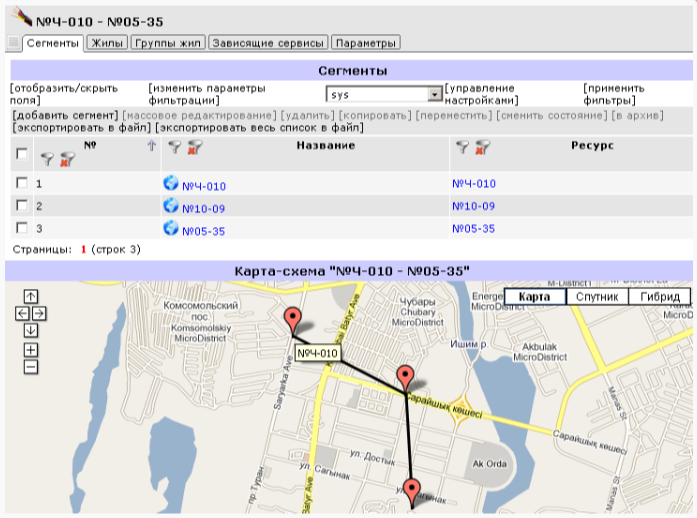This screenshot has width=697, height=518.
Task: Click globe icon next to №05-35 row
Action: [171, 228]
